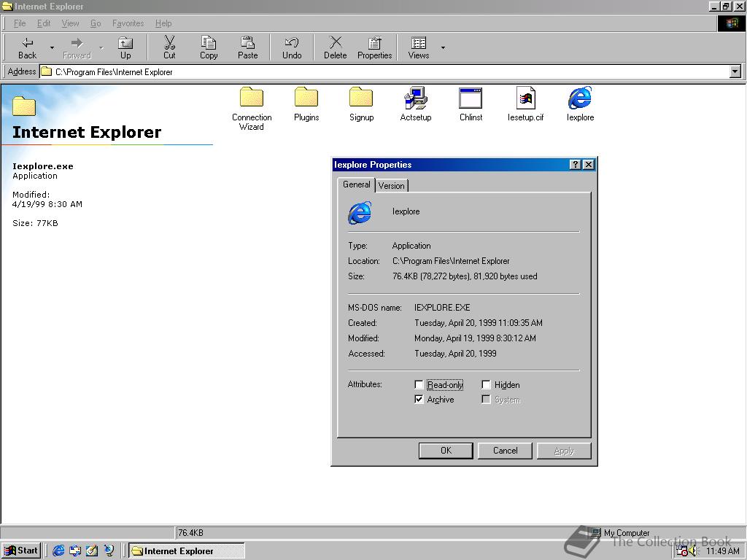This screenshot has width=747, height=560.
Task: Open the Forward history dropdown arrow
Action: (101, 47)
